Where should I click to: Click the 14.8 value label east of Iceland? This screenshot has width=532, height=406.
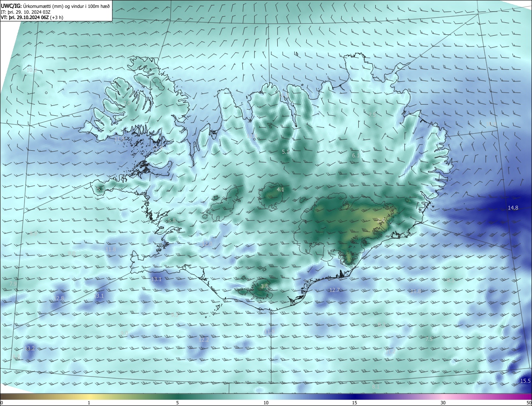[513, 208]
